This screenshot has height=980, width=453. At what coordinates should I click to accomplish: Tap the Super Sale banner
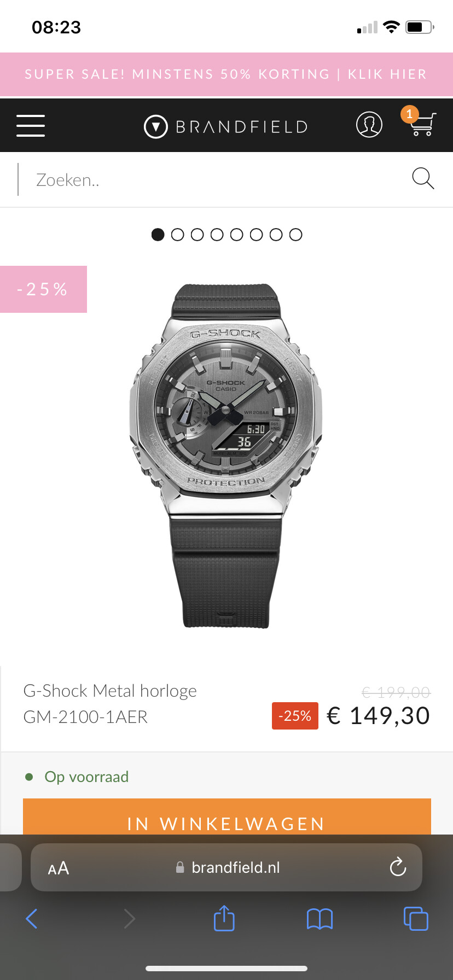click(226, 74)
